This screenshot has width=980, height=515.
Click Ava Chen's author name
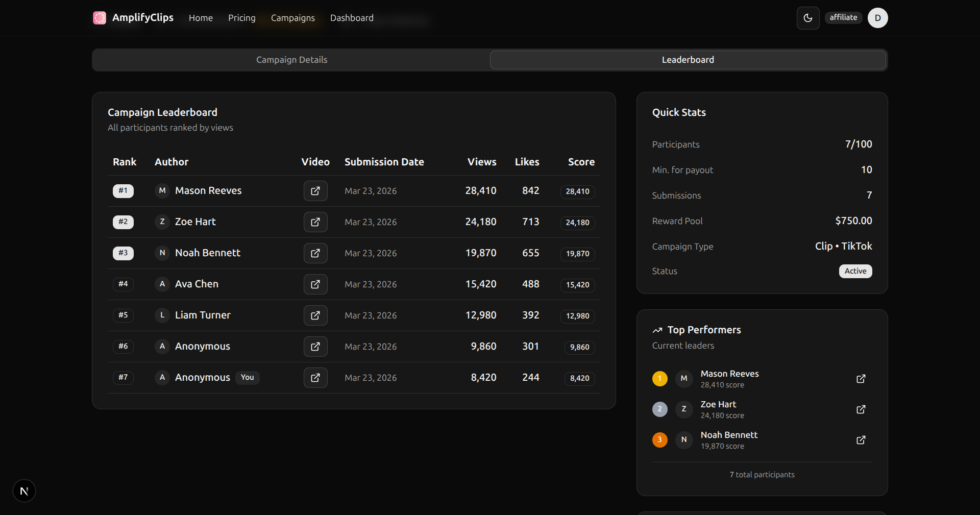pyautogui.click(x=197, y=284)
